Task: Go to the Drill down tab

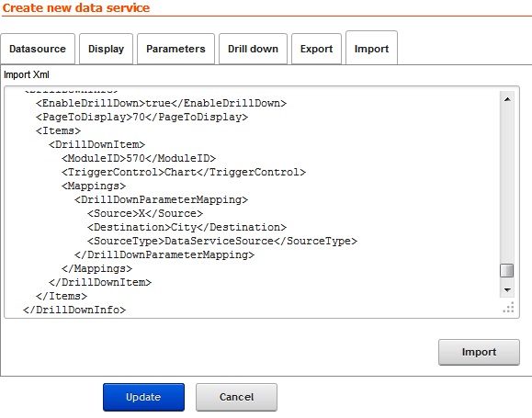Action: point(253,49)
